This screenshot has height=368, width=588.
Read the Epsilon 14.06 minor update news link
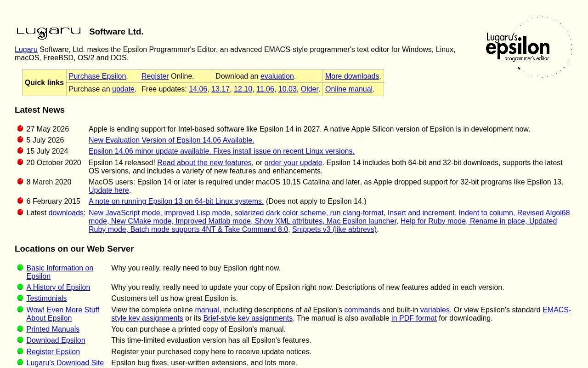coord(221,151)
